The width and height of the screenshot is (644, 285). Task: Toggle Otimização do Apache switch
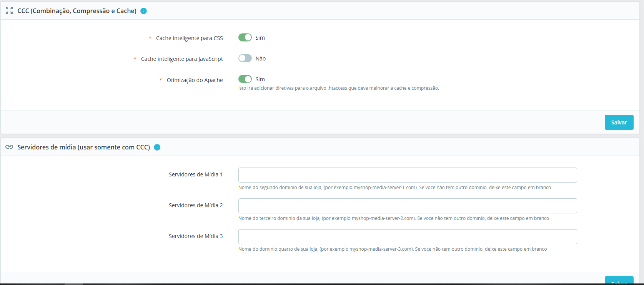pos(245,79)
